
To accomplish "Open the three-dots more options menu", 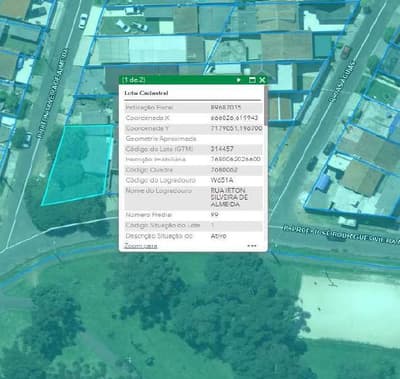I will point(252,246).
